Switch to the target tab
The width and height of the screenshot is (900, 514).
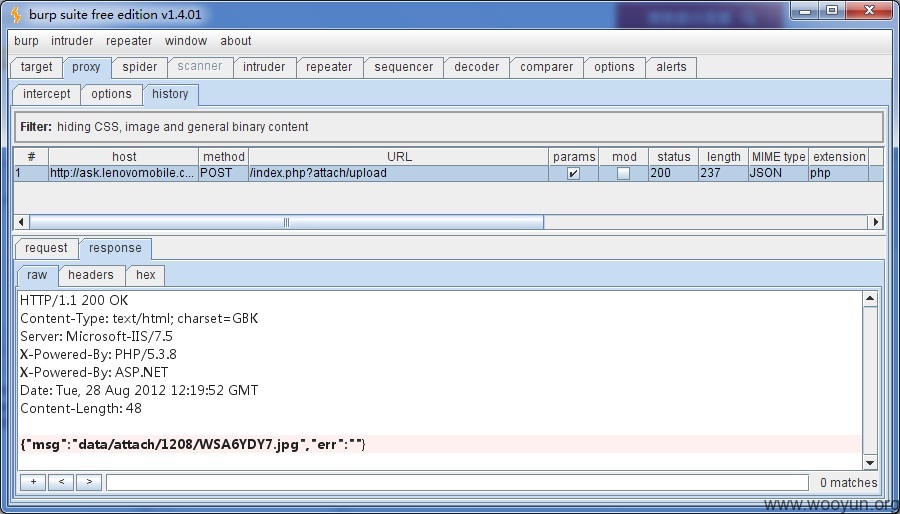point(36,67)
